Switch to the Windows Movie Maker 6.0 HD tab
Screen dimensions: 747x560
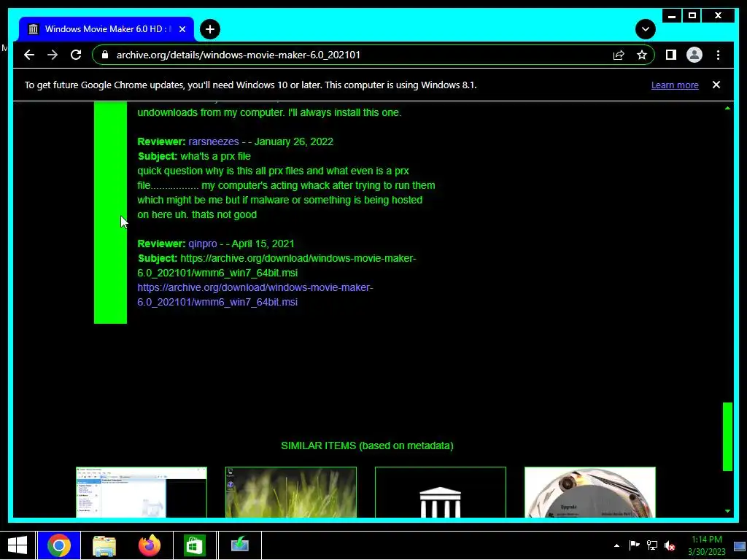click(107, 29)
